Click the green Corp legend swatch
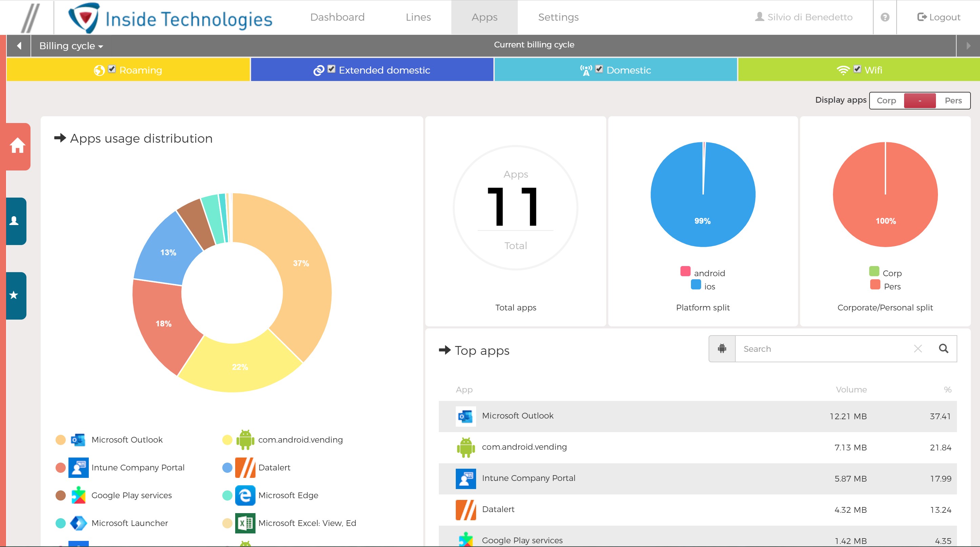This screenshot has height=547, width=980. [x=874, y=271]
